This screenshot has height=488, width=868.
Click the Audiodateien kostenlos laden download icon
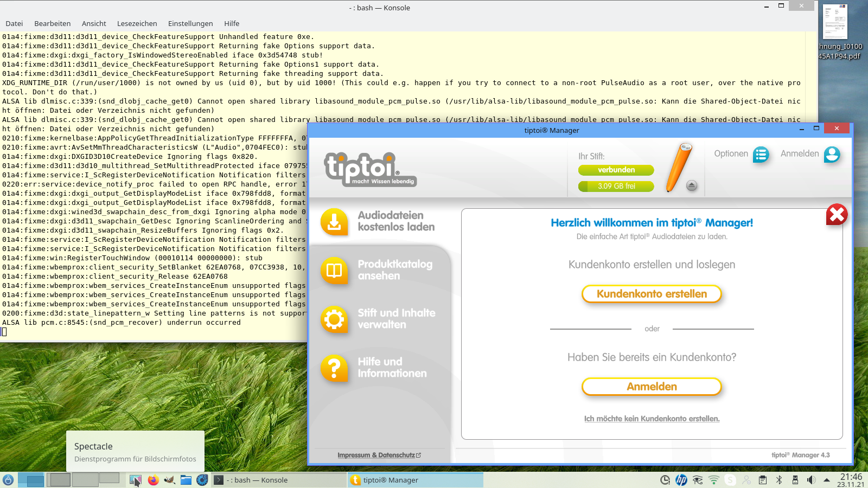coord(334,221)
